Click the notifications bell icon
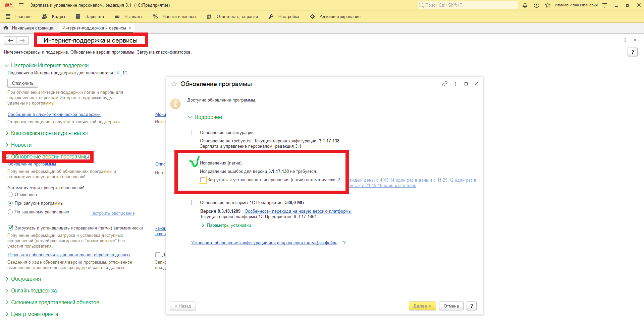Screen dimensions: 644x332 tap(525, 5)
